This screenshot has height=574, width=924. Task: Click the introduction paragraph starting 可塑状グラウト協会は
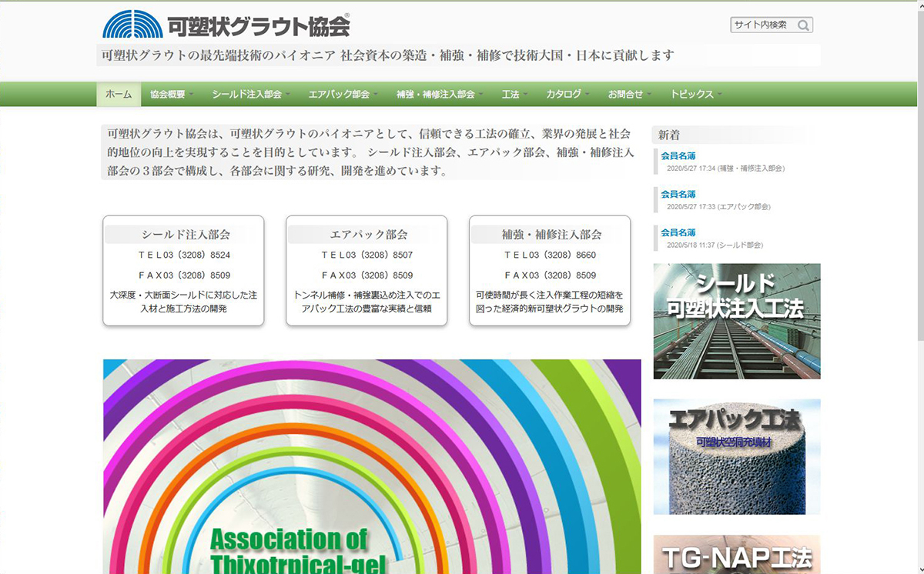[371, 152]
